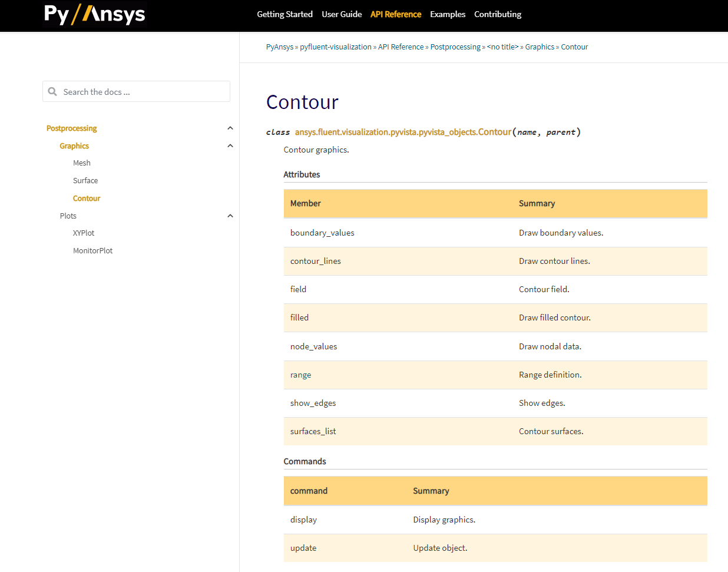Click the Commands section heading

305,462
